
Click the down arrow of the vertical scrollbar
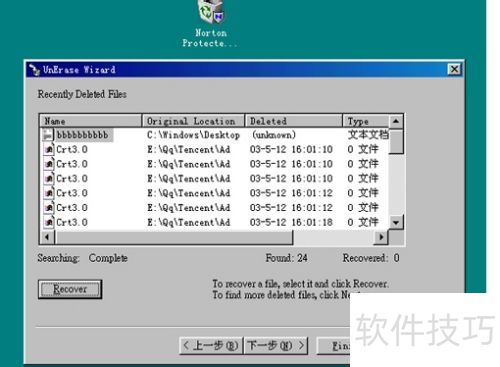pyautogui.click(x=396, y=222)
